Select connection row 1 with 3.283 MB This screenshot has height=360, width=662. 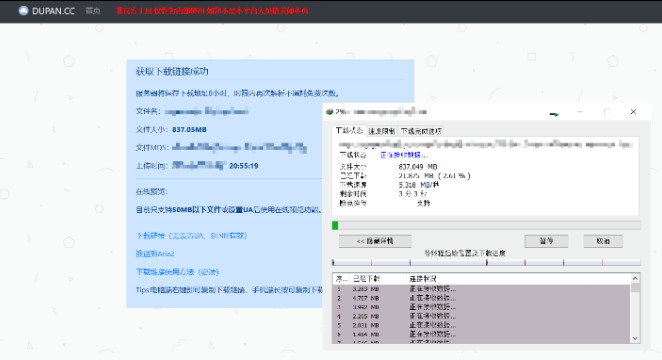tap(481, 289)
